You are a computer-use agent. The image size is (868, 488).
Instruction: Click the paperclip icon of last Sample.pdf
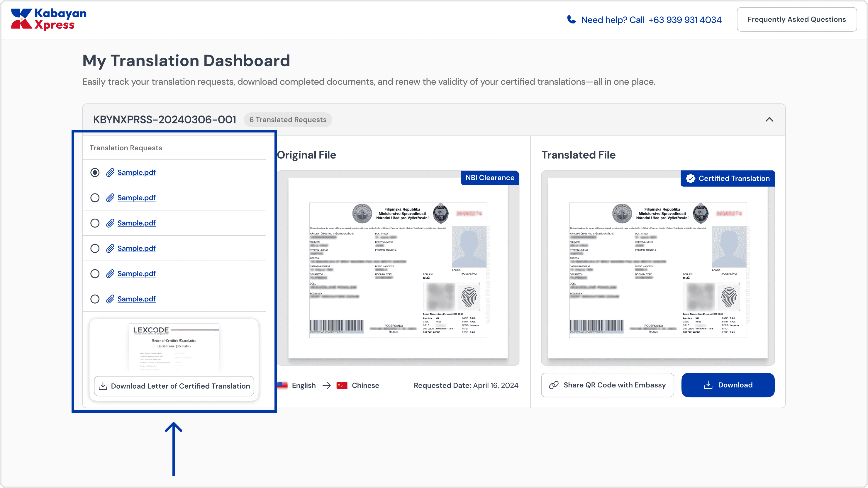click(x=110, y=299)
